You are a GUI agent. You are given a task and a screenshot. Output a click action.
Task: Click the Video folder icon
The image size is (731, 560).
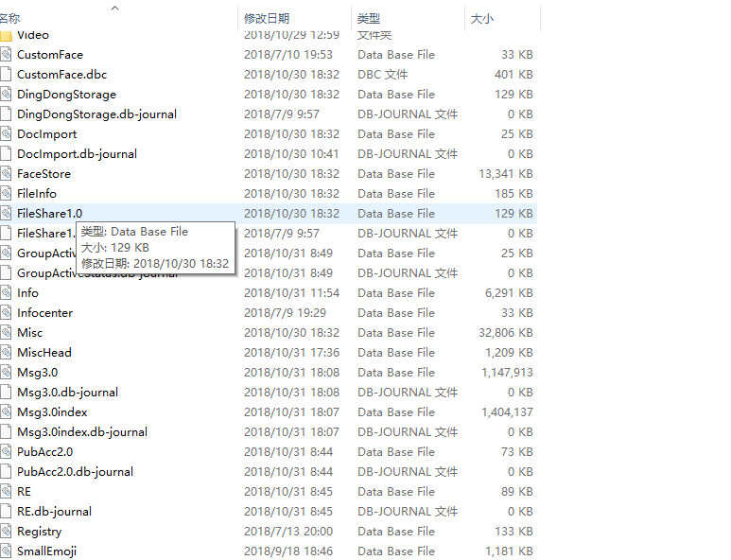(6, 35)
